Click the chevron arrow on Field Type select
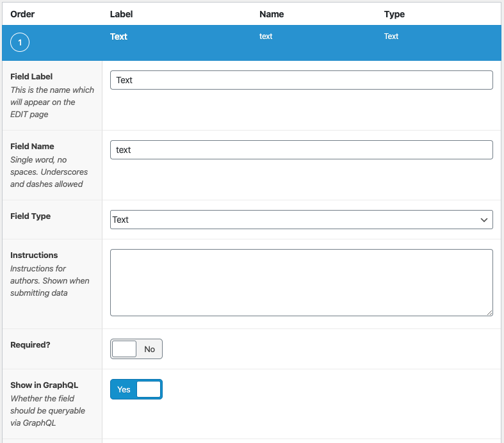The image size is (504, 443). 484,220
